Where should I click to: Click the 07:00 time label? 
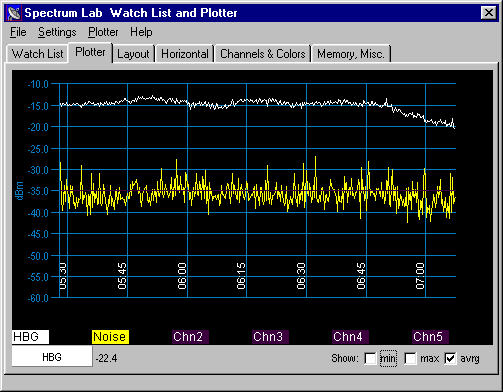[x=420, y=276]
